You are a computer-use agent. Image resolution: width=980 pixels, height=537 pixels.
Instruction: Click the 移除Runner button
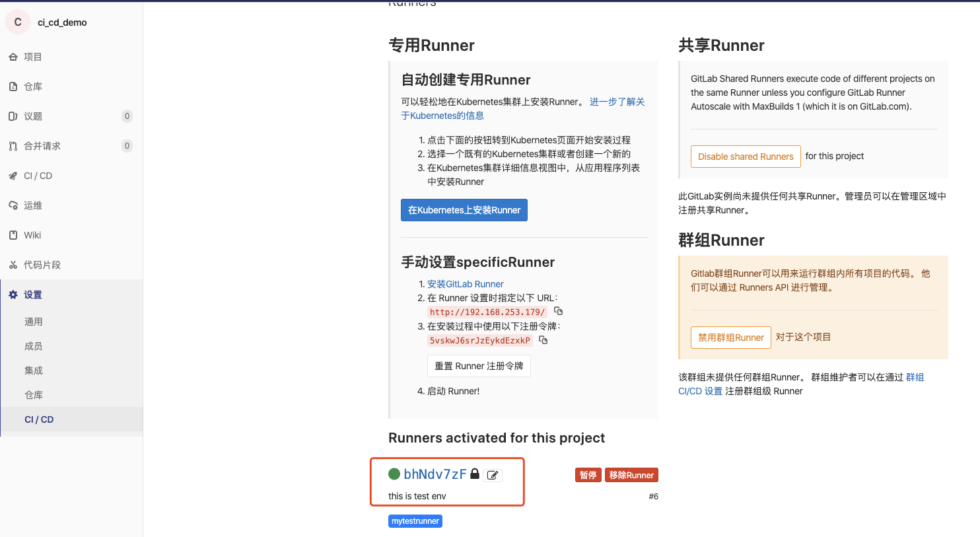tap(631, 475)
